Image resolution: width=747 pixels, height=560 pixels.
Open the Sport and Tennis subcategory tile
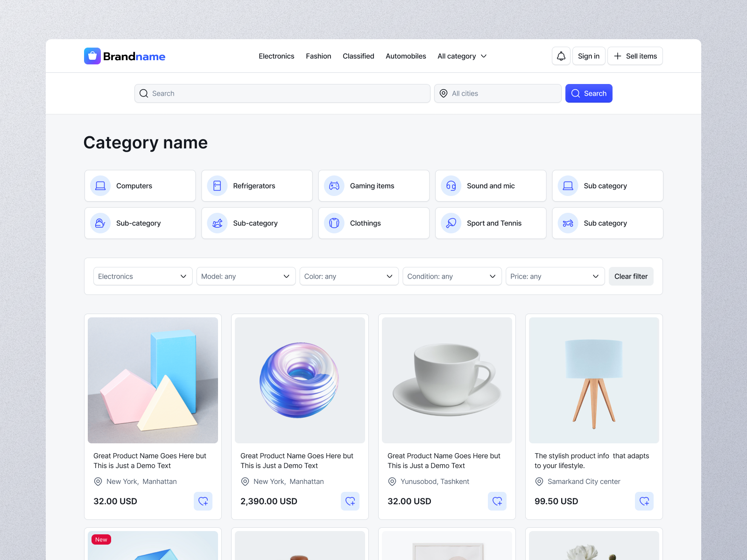(x=491, y=223)
